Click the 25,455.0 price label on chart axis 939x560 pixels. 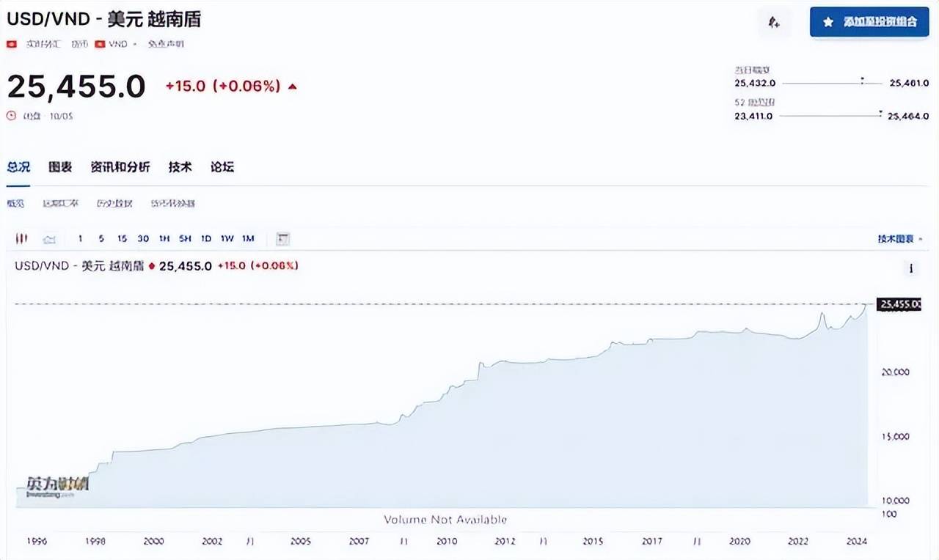[x=900, y=303]
